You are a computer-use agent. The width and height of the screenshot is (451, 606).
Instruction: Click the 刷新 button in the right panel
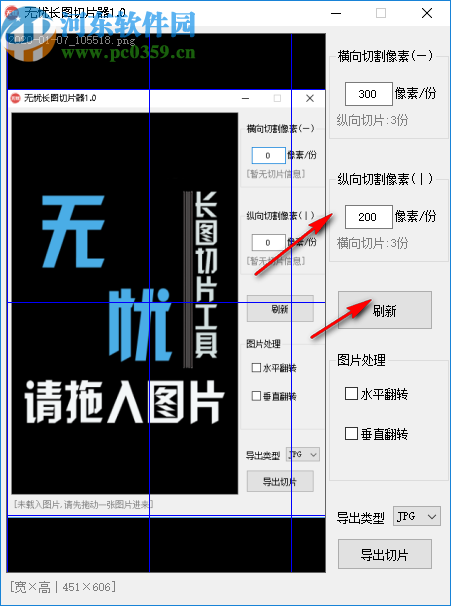[385, 310]
